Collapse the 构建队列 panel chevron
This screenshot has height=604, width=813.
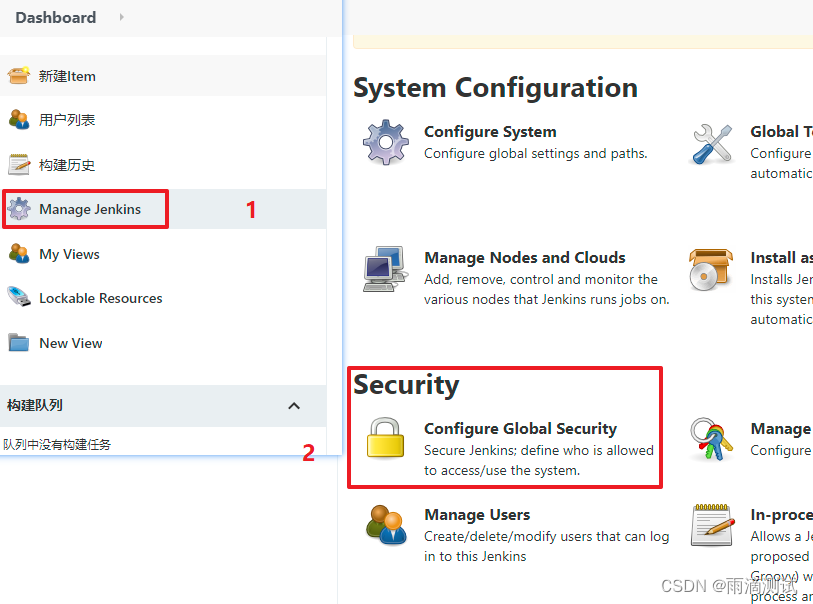tap(294, 405)
